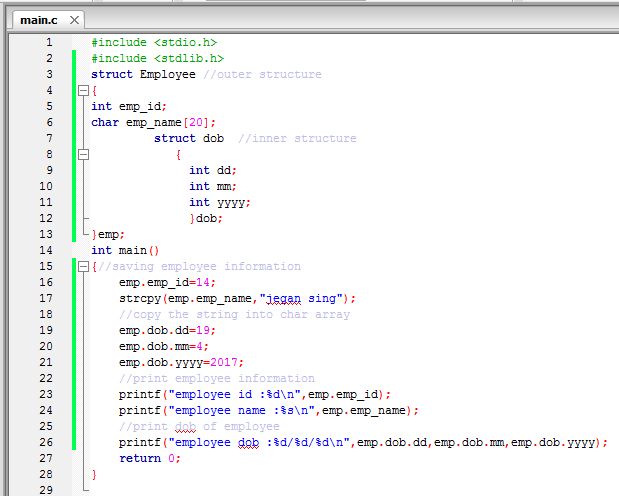This screenshot has width=619, height=496.
Task: Click the '}dob;' closing line
Action: click(206, 218)
